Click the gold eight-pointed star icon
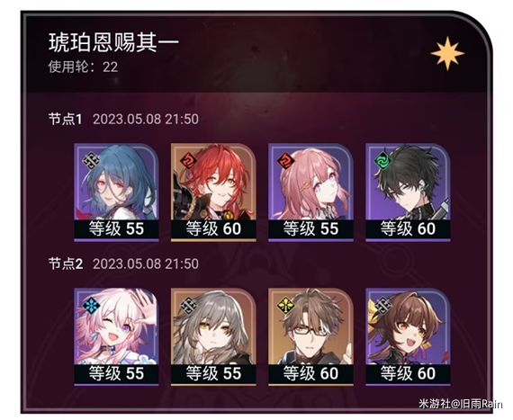Screen dimensions: 513x420 447,53
